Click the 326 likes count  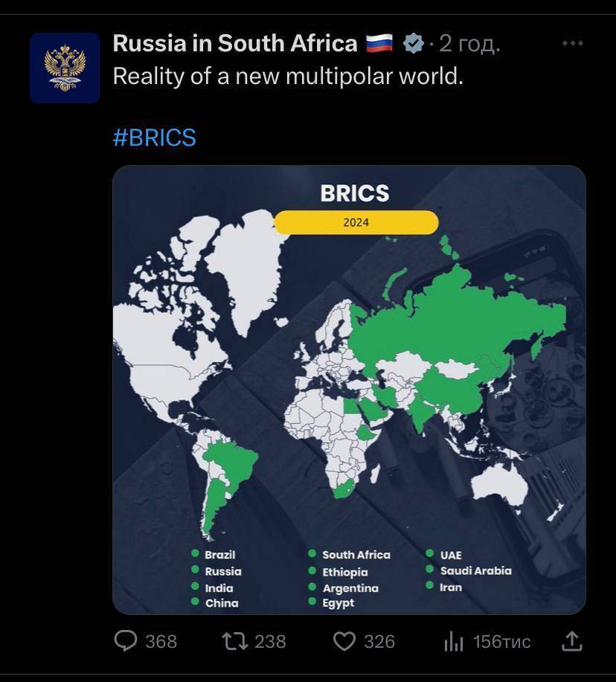tap(379, 642)
